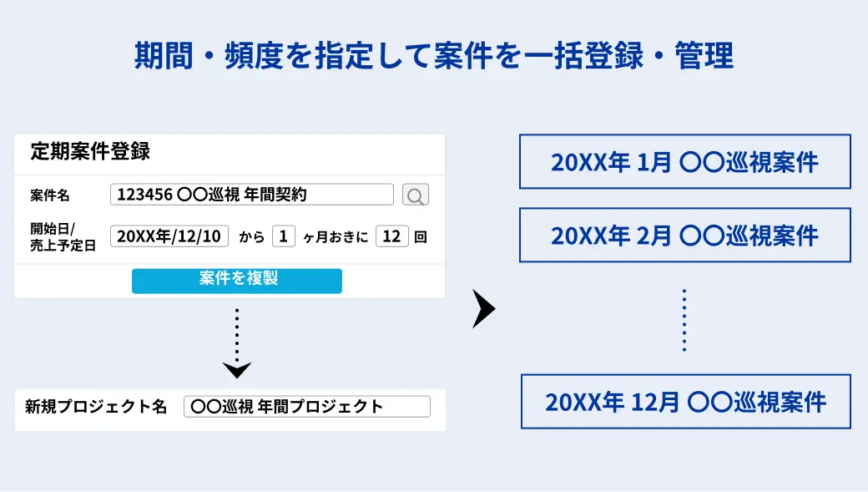Click the downward arrowhead under the dotted line
This screenshot has height=492, width=868.
pos(237,370)
